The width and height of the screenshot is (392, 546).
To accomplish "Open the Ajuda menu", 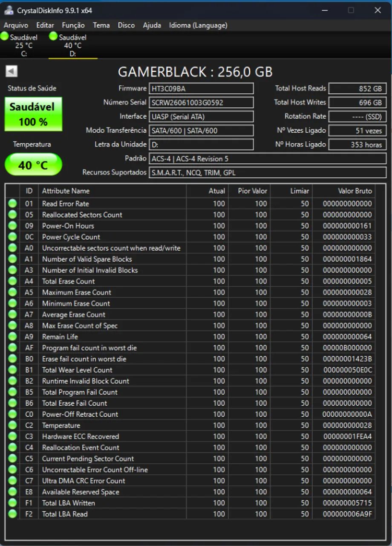I will (x=152, y=25).
